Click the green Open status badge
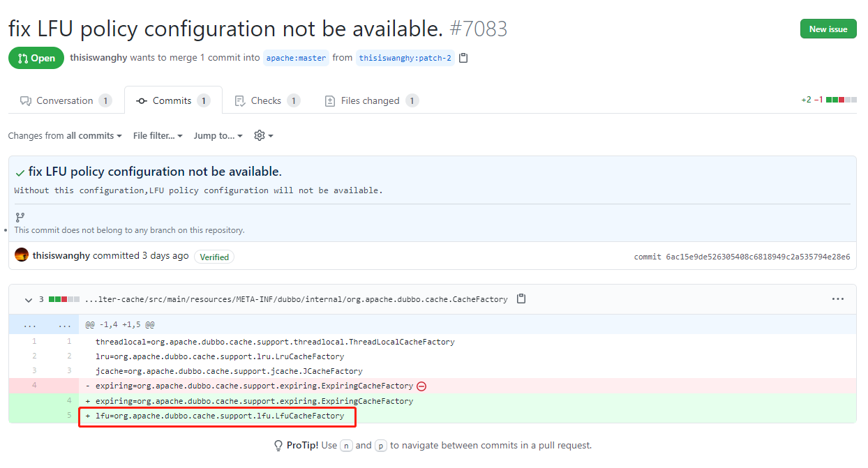This screenshot has width=868, height=468. click(36, 58)
